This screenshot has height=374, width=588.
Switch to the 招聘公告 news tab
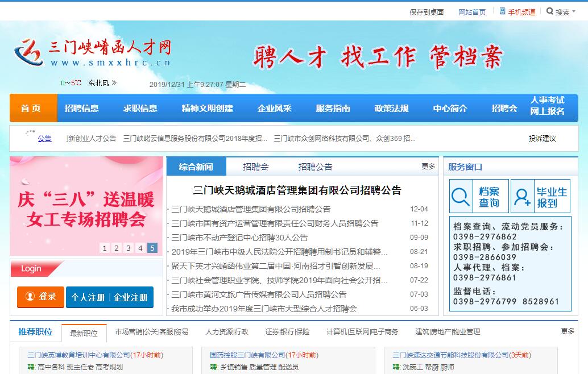coord(315,167)
